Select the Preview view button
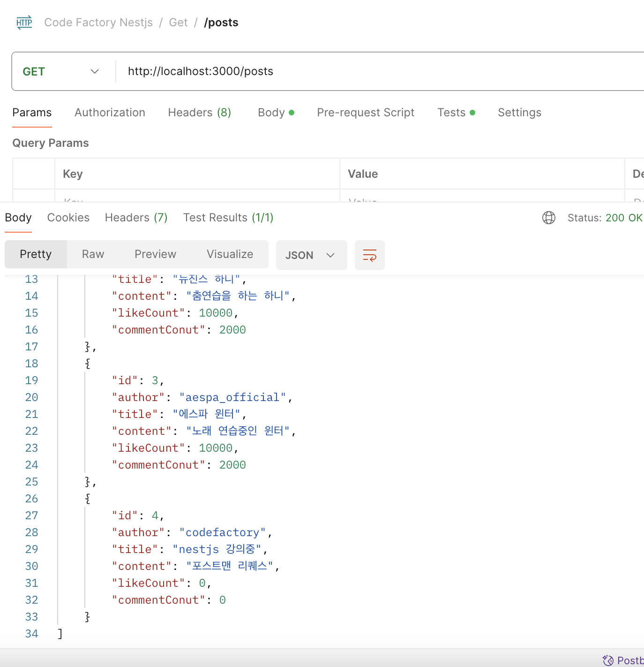The width and height of the screenshot is (644, 667). pyautogui.click(x=155, y=254)
